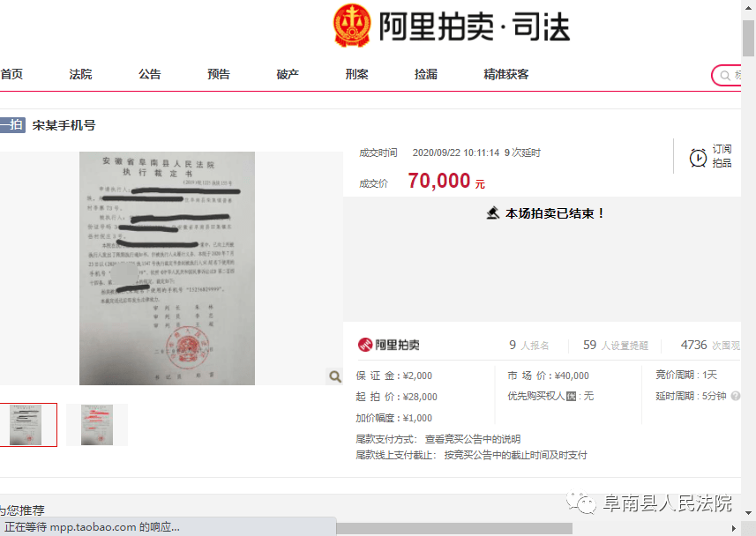Select the first document thumbnail
756x536 pixels.
coord(26,425)
